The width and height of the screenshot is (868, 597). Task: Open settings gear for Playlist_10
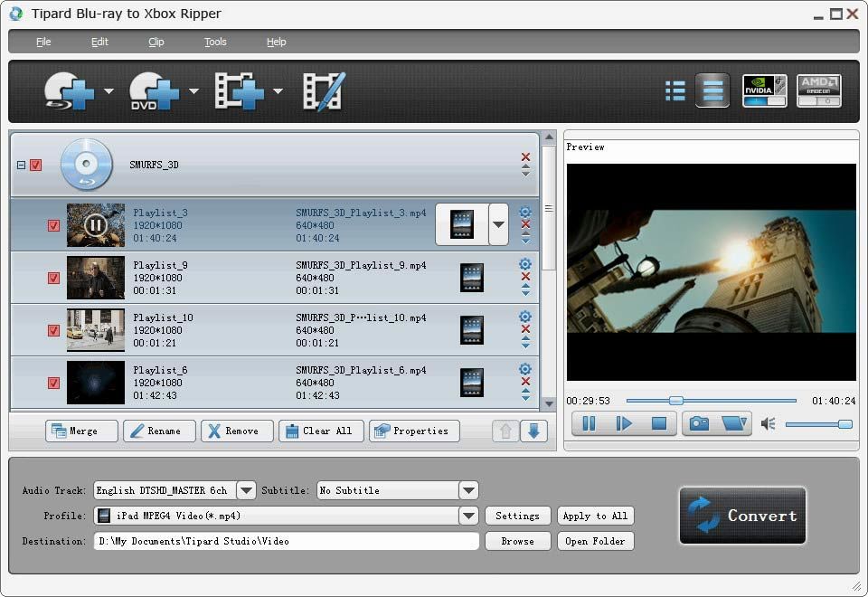click(x=525, y=317)
